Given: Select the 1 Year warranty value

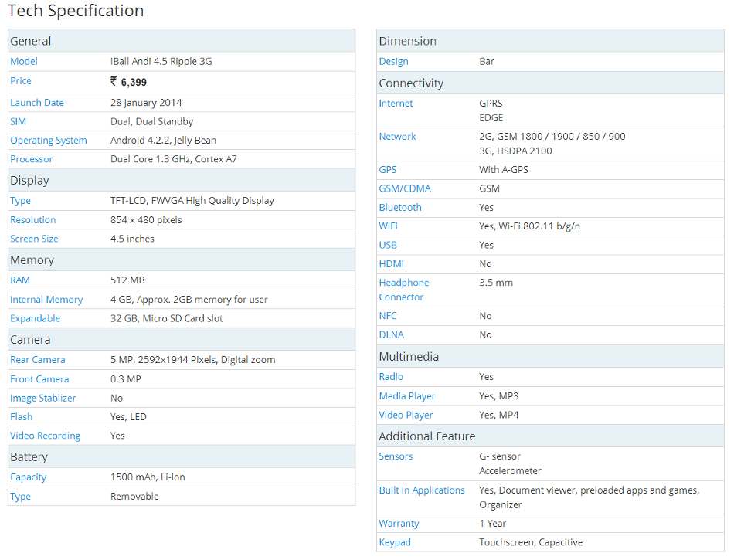Looking at the screenshot, I should [x=492, y=524].
